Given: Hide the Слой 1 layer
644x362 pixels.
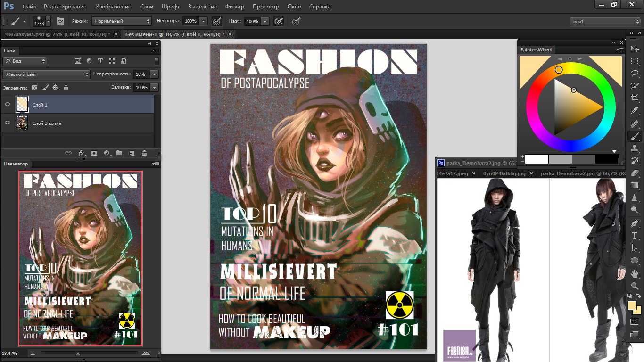Looking at the screenshot, I should tap(8, 105).
